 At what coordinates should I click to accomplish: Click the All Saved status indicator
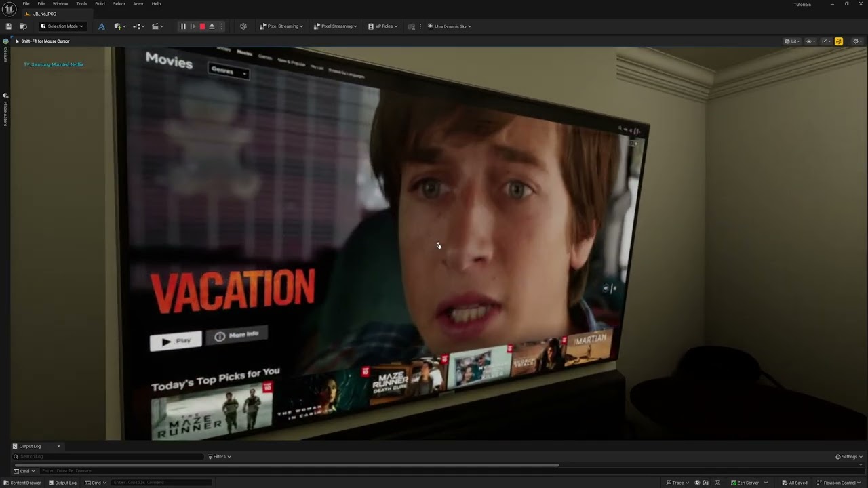tap(795, 483)
